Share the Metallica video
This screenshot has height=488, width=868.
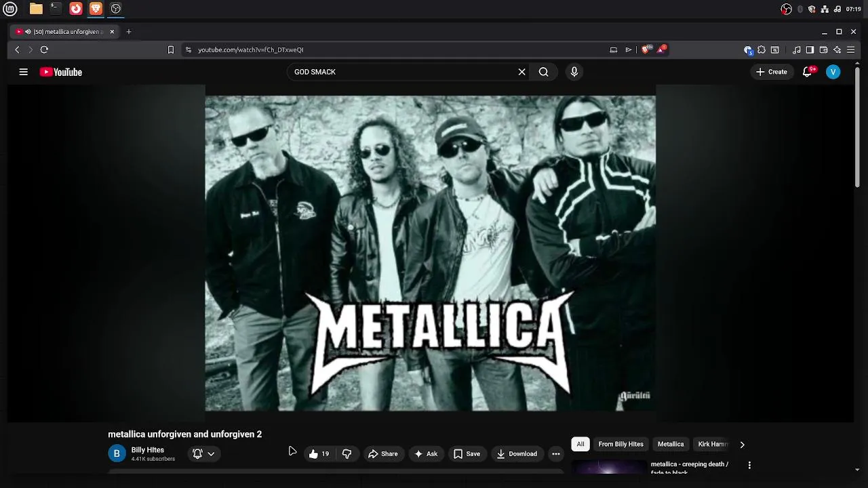click(x=383, y=454)
